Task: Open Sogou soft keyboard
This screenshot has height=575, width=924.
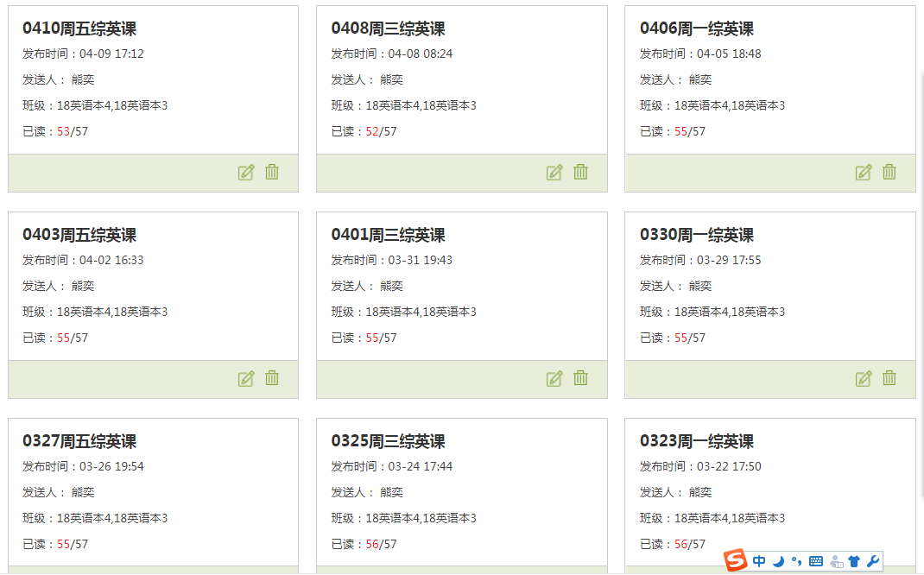Action: pyautogui.click(x=816, y=561)
